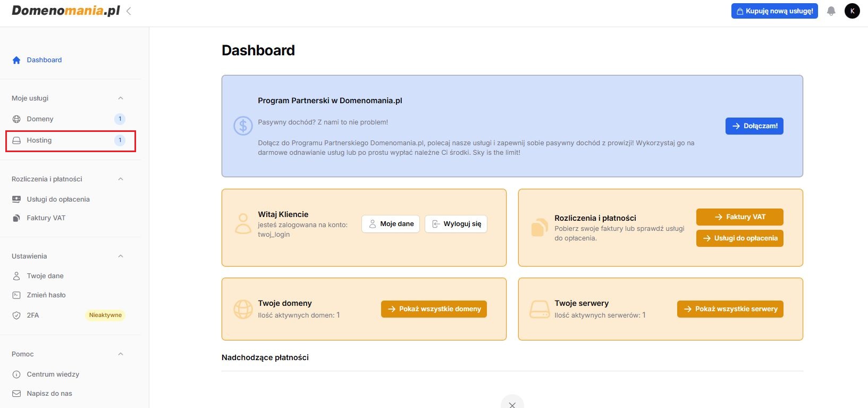Click Kupuję nową usługę! button
Screen dimensions: 868x408
(x=774, y=11)
